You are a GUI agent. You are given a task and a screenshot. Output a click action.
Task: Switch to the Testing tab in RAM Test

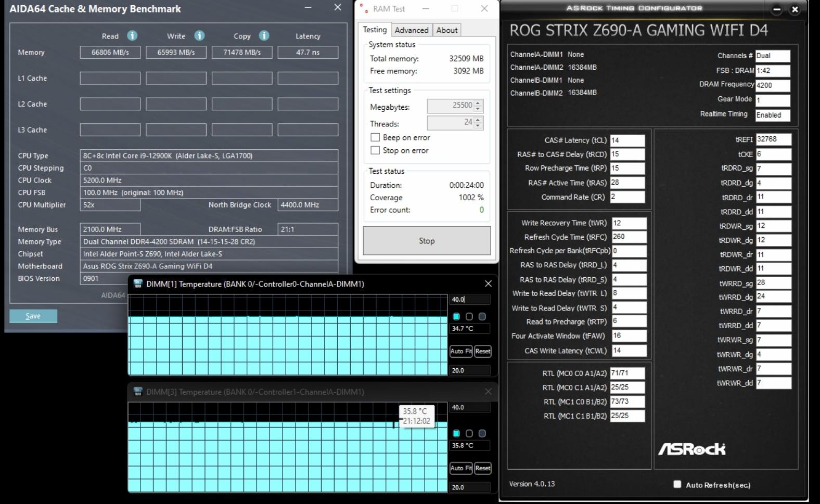pos(375,30)
